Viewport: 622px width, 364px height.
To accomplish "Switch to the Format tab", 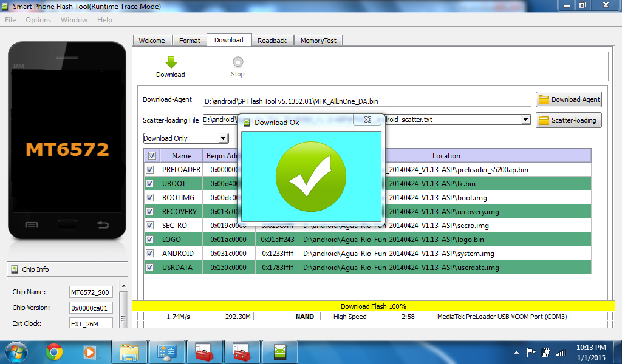I will [190, 41].
